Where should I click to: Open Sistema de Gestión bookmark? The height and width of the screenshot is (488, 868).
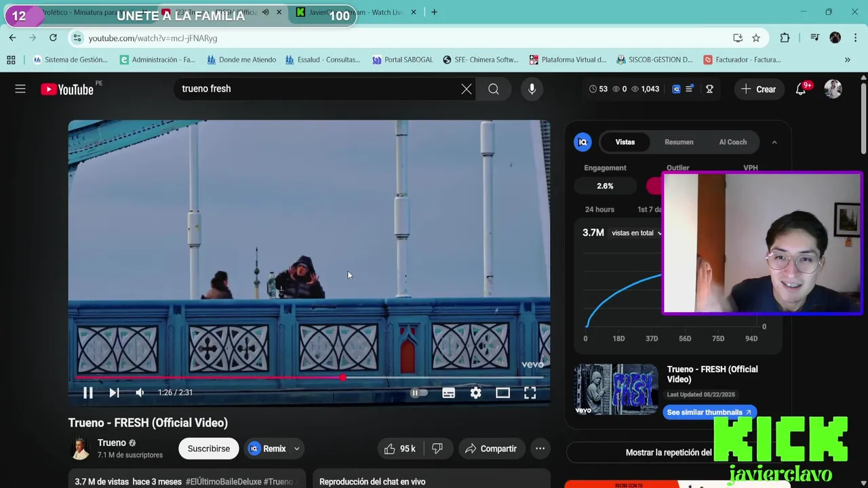tap(70, 60)
